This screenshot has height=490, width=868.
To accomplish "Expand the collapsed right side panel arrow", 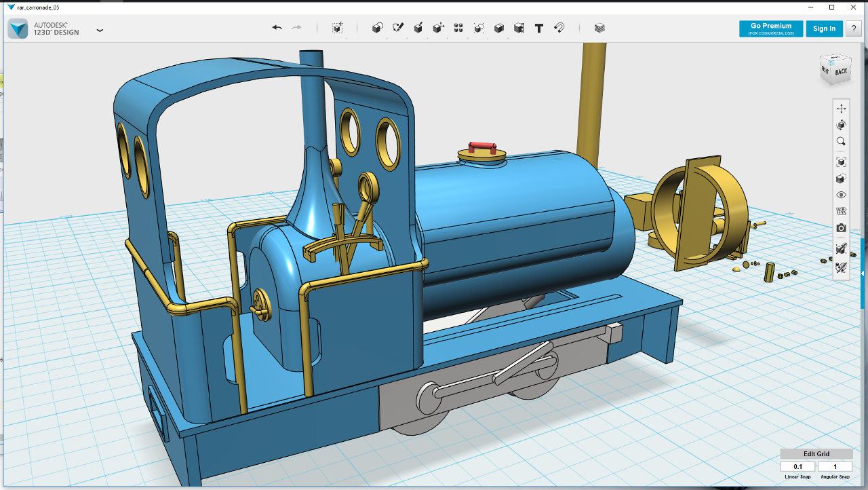I will [863, 274].
